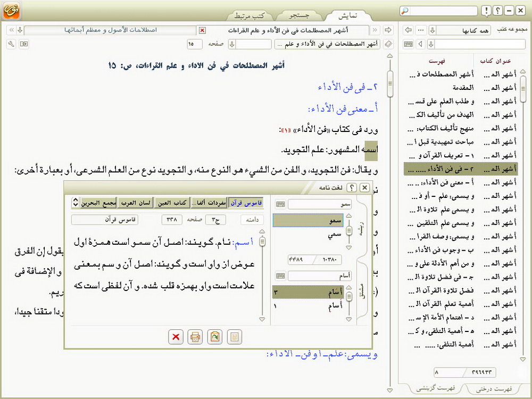Select کتاب العين dictionary source
The height and width of the screenshot is (399, 532).
(172, 203)
